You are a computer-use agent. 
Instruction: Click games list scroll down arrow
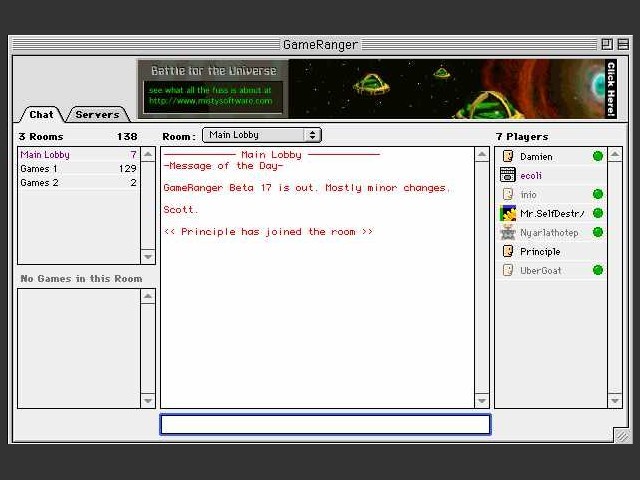point(148,400)
